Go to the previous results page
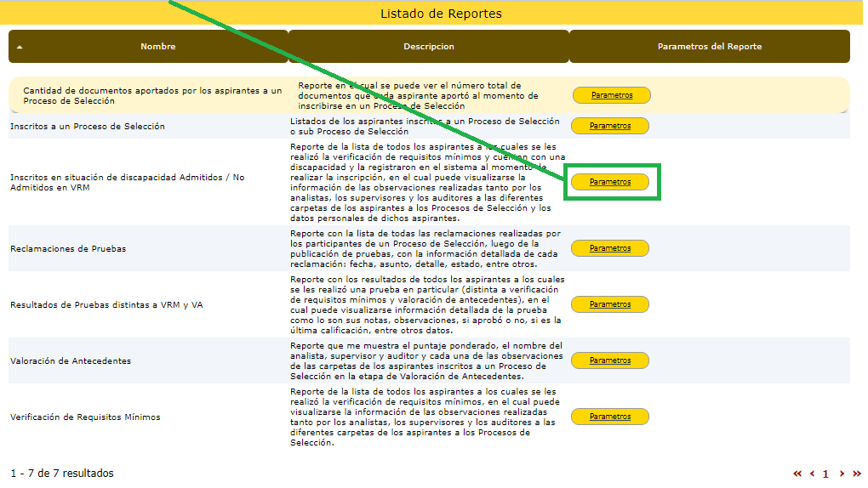This screenshot has height=488, width=868. [x=812, y=474]
